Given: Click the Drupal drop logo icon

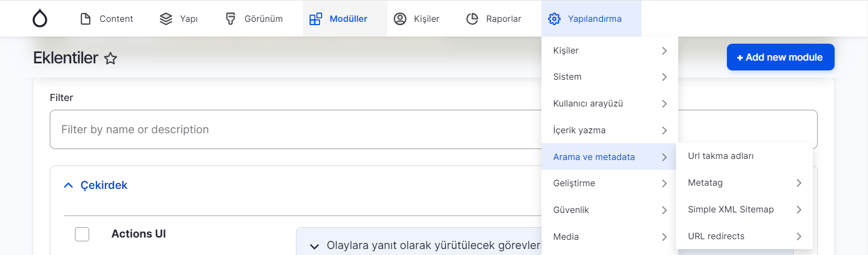Looking at the screenshot, I should pyautogui.click(x=40, y=19).
